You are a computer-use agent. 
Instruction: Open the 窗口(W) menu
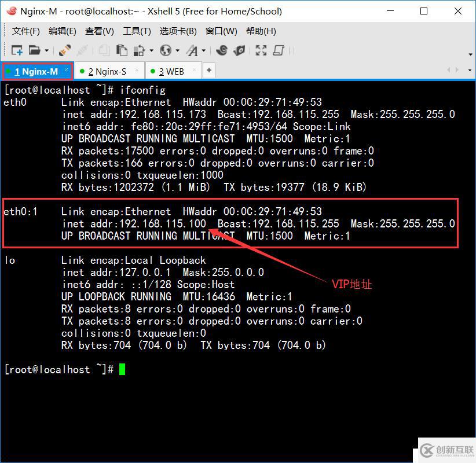pos(221,31)
